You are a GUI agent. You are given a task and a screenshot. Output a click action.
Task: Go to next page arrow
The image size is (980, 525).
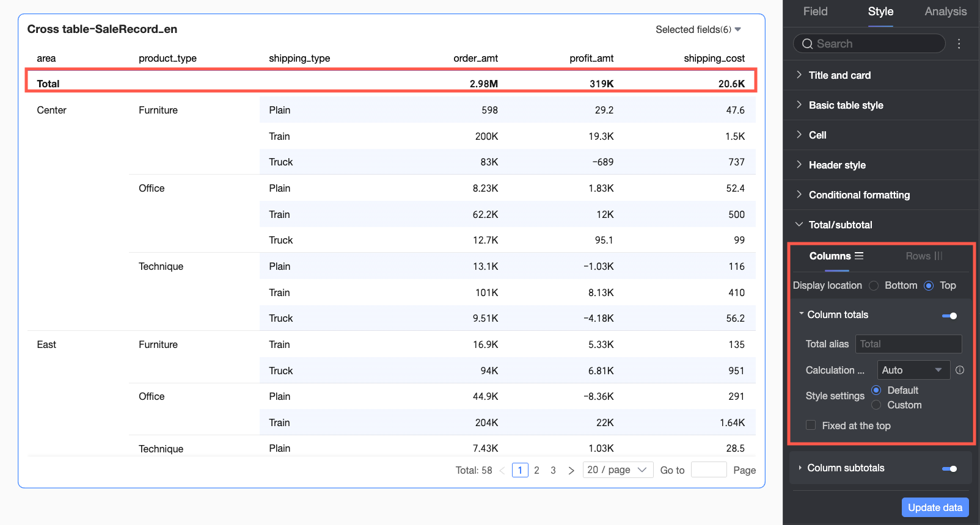571,471
